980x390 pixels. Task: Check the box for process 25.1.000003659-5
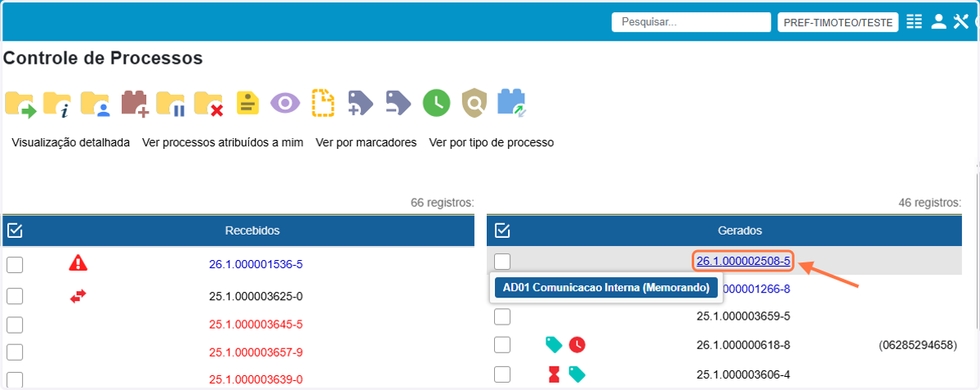(x=502, y=316)
